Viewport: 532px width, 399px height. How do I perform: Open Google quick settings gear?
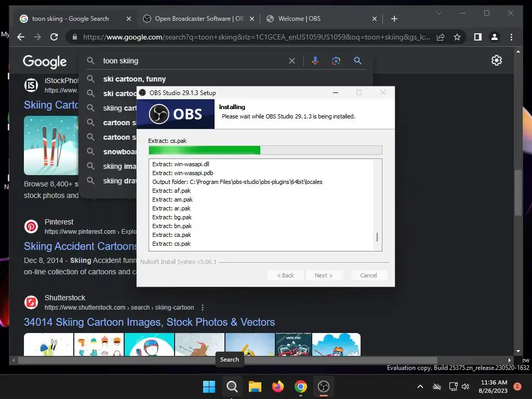[496, 60]
